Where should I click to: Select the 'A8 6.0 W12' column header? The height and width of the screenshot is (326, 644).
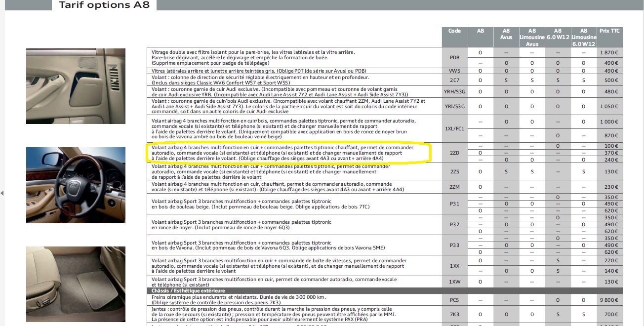[558, 34]
